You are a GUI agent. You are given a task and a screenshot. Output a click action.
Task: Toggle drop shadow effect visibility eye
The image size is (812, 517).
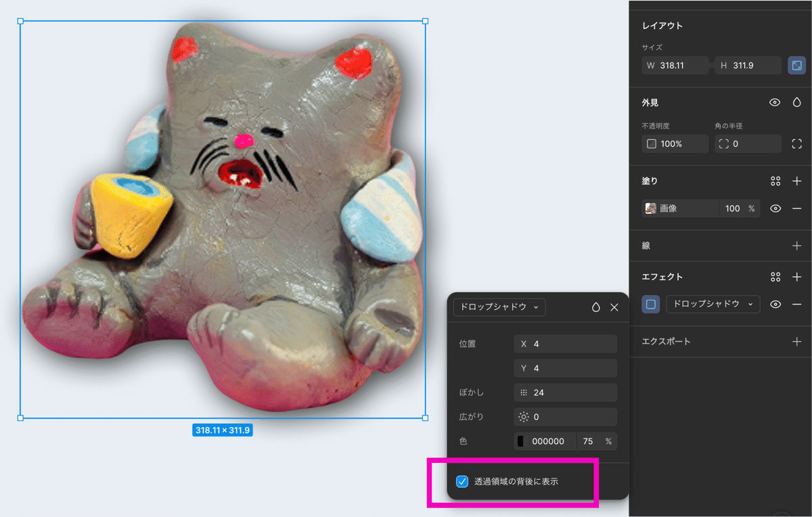[775, 305]
